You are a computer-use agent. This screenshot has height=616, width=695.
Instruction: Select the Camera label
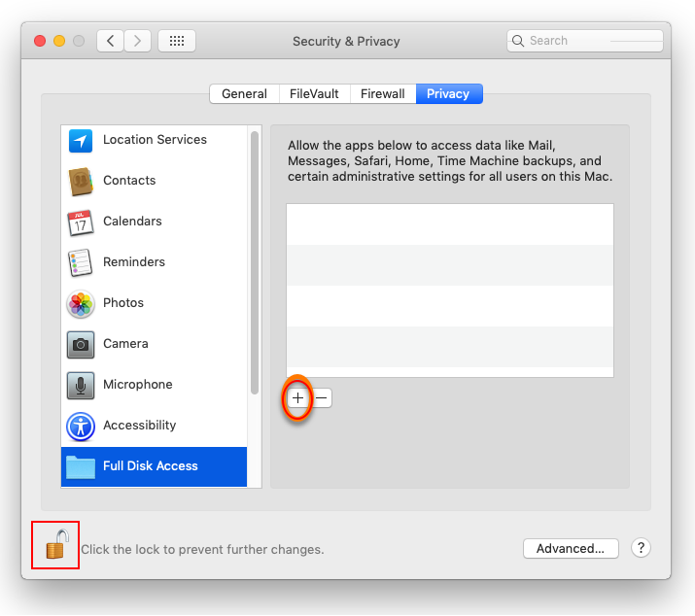pos(125,343)
